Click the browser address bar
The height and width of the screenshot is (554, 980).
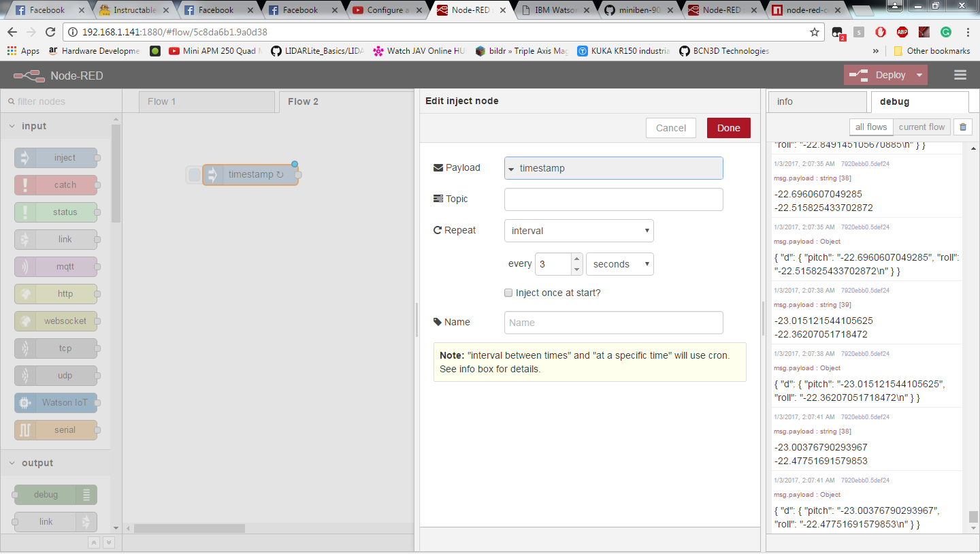pos(442,32)
